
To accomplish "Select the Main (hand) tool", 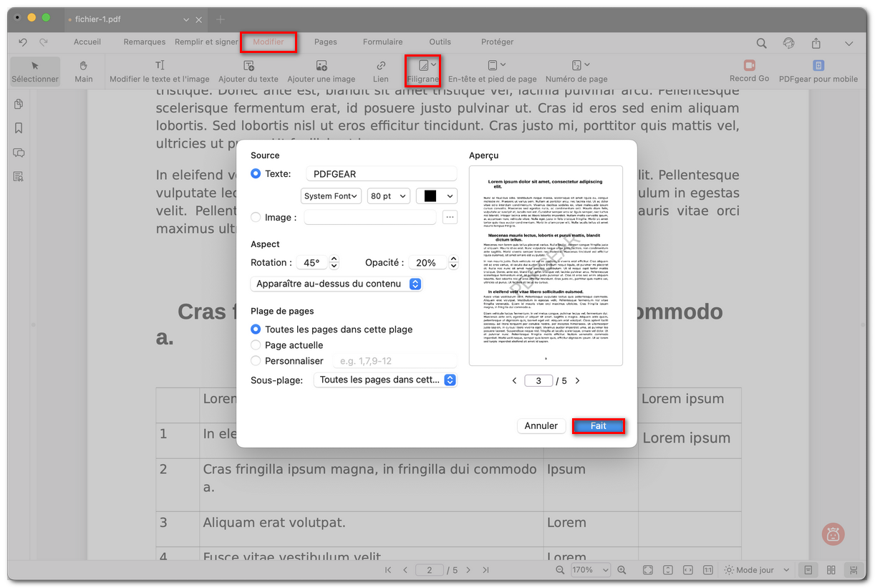I will coord(84,71).
